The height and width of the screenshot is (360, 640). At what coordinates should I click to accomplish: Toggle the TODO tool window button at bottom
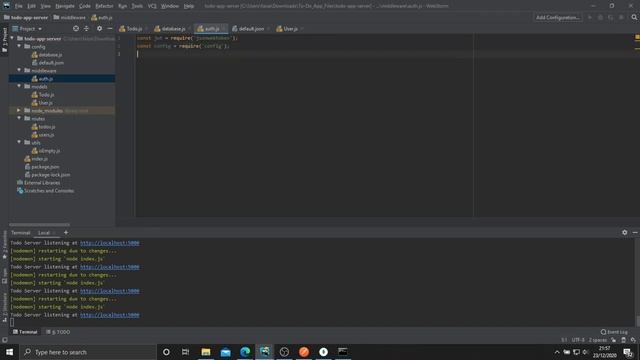(x=58, y=332)
